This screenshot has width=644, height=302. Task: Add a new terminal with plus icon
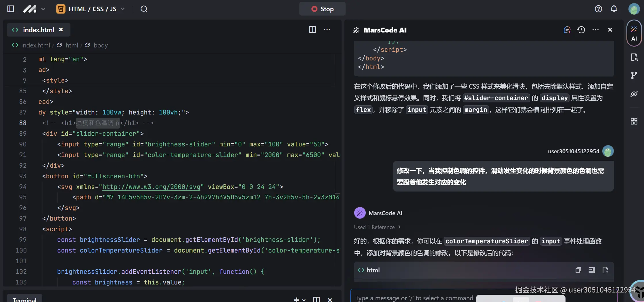(x=296, y=300)
